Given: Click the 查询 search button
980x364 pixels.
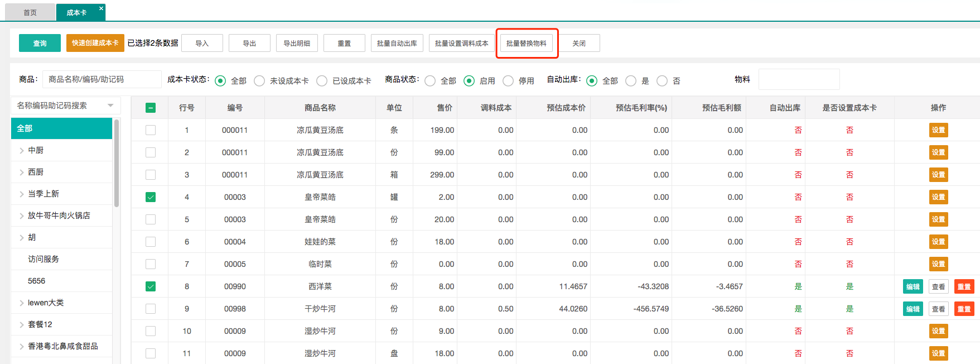Looking at the screenshot, I should [40, 43].
